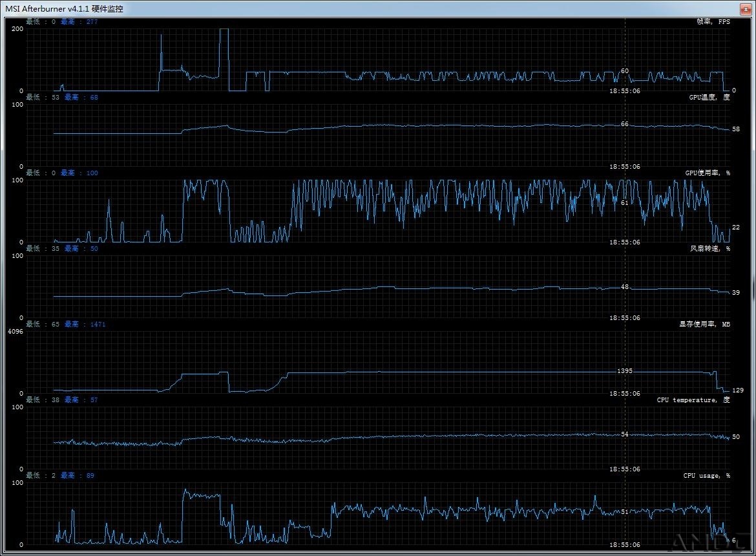Click the 18:55:06 timestamp under memory usage graph
This screenshot has width=756, height=556.
click(624, 394)
